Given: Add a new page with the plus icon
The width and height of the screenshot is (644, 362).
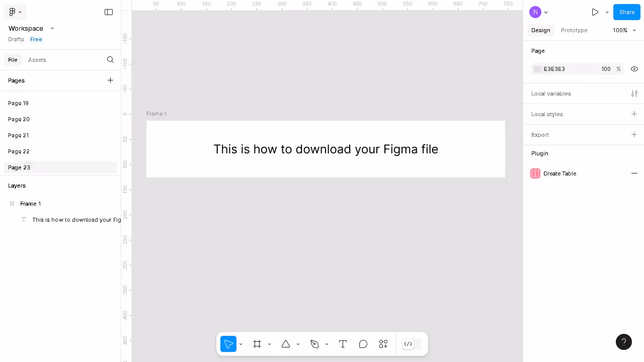Looking at the screenshot, I should tap(110, 80).
